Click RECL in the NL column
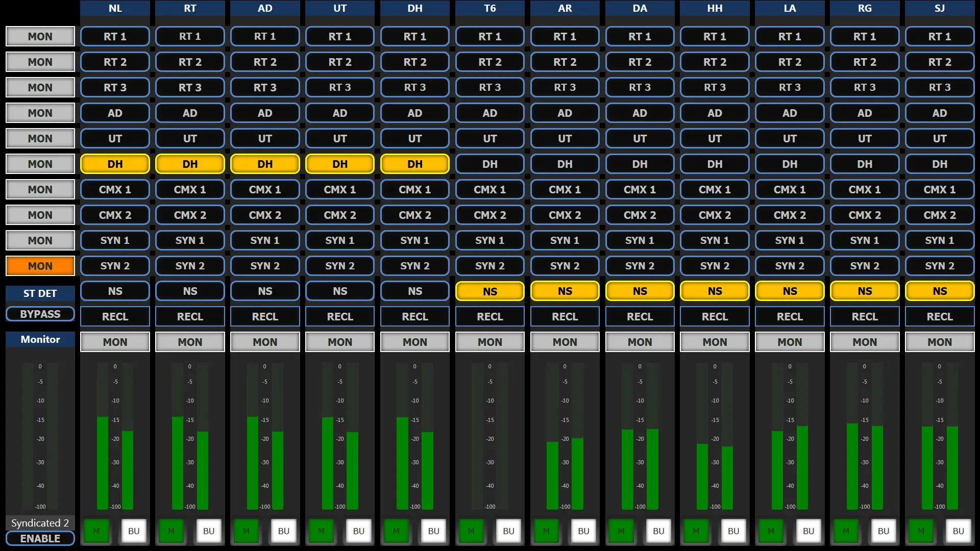 coord(115,316)
